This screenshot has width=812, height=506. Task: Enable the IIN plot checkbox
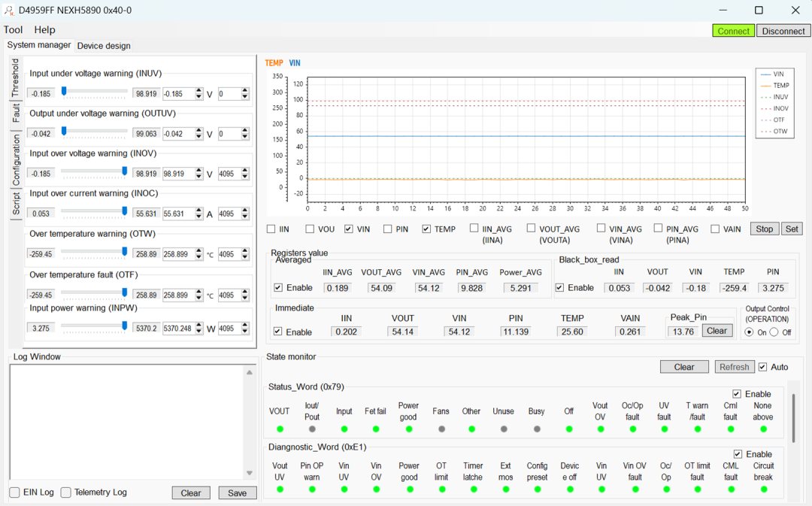[271, 229]
